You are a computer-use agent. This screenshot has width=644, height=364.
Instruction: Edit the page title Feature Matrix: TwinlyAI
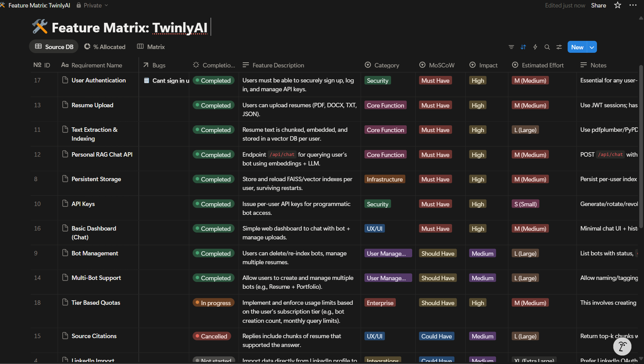(x=130, y=27)
